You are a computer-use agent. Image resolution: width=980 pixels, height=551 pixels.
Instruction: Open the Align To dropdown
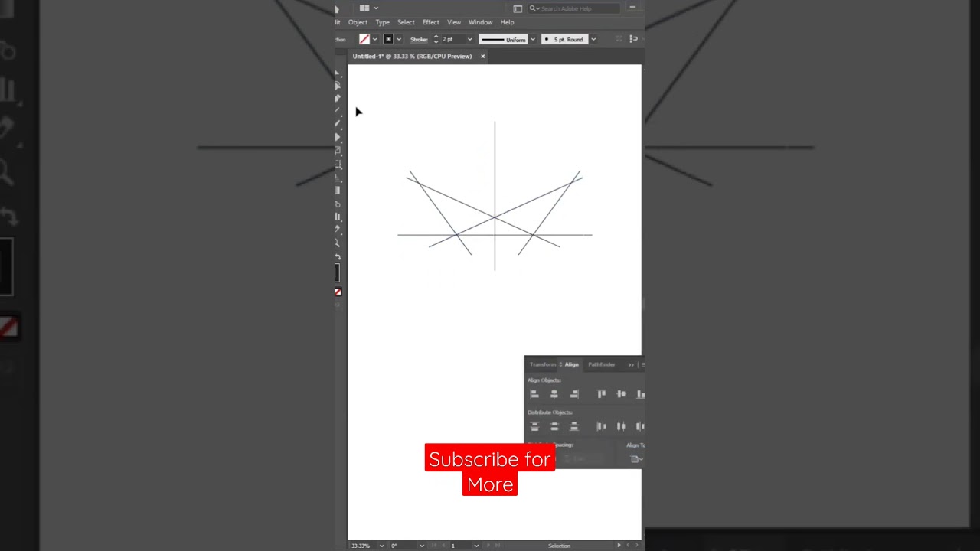(x=636, y=459)
